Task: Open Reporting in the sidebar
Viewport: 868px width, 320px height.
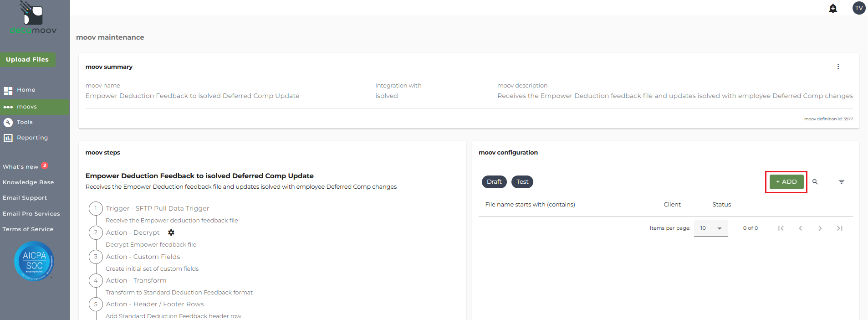Action: click(x=32, y=138)
